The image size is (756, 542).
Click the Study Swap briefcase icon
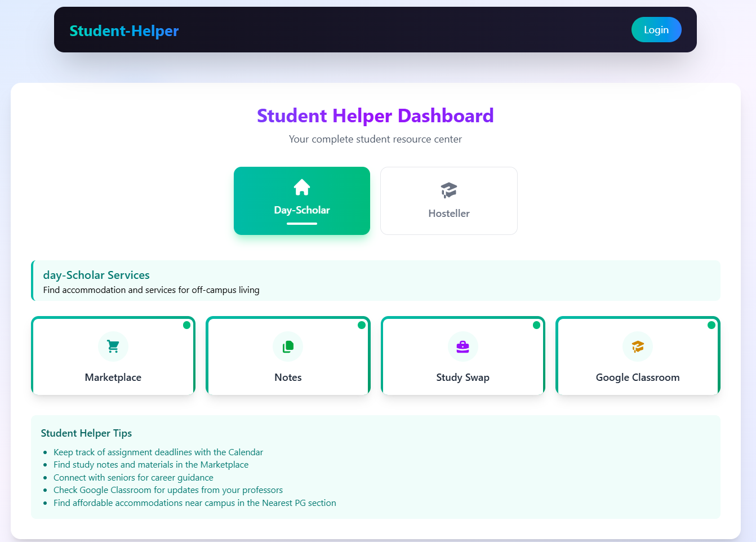click(463, 346)
